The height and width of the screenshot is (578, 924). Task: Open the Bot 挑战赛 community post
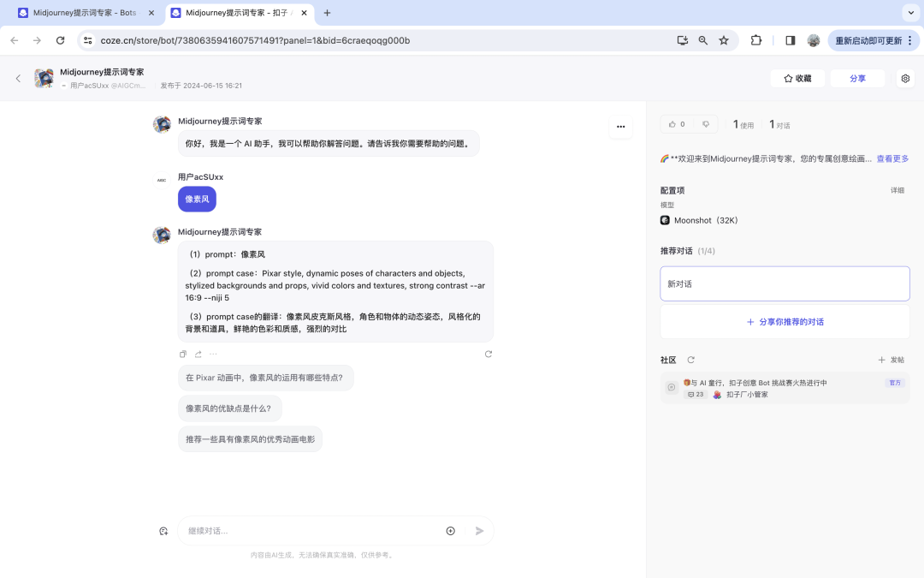point(785,388)
